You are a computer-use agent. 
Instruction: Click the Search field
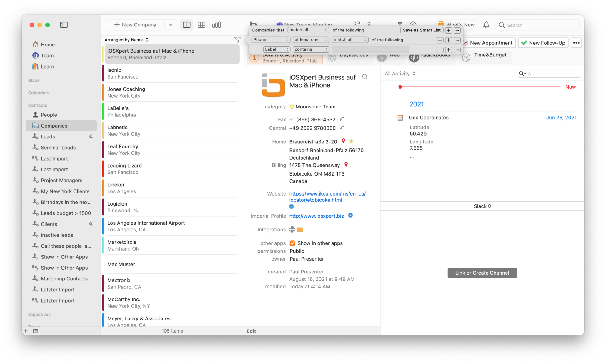point(537,25)
